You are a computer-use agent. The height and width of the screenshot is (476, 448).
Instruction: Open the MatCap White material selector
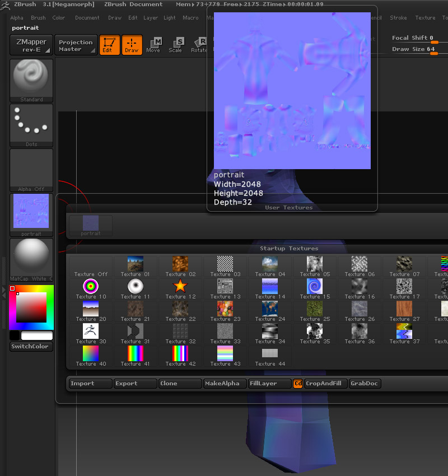[31, 260]
